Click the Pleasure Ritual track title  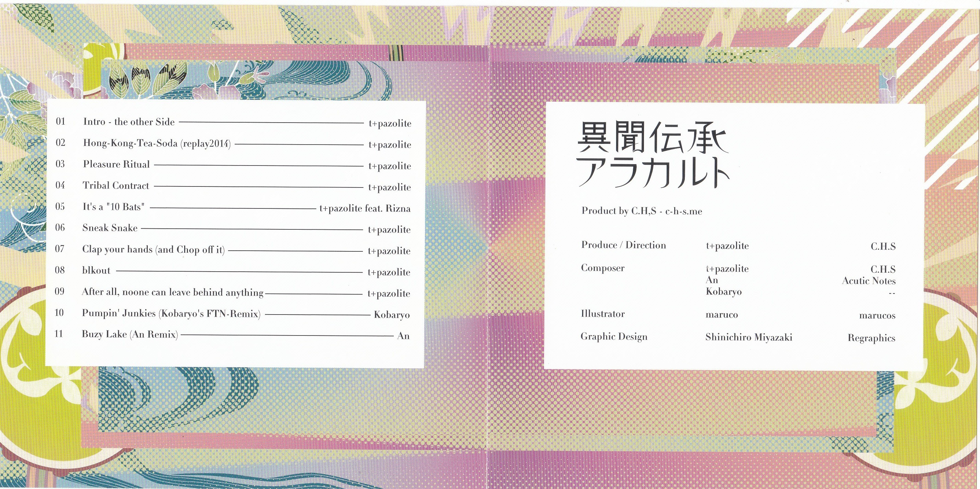coord(116,164)
